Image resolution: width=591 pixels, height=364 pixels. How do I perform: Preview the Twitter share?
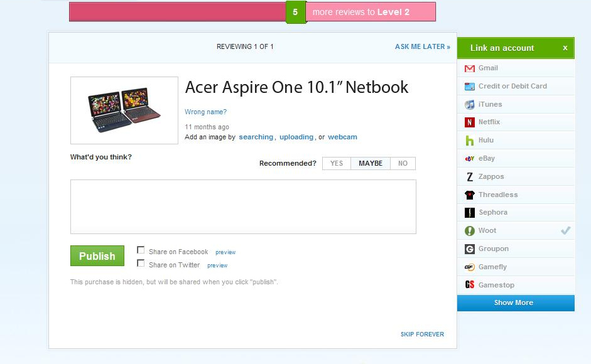[217, 265]
